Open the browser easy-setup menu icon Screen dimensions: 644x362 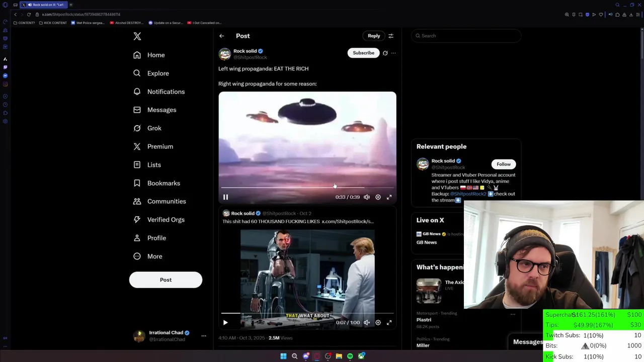(638, 15)
